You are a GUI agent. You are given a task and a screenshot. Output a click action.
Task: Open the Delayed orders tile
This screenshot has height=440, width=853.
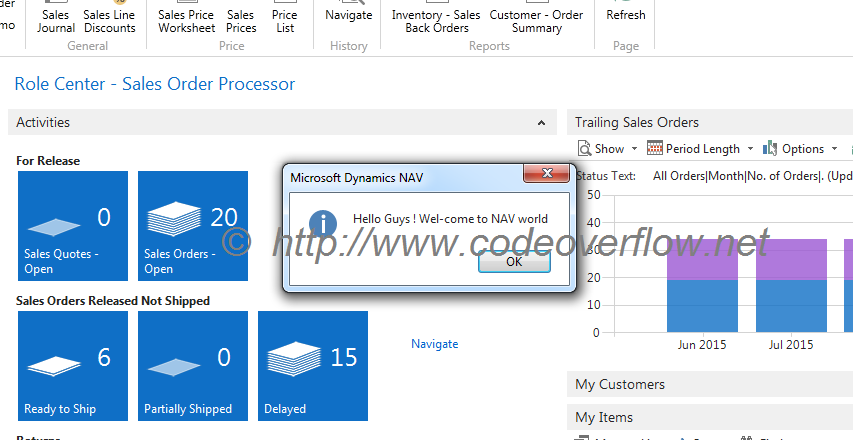(313, 366)
